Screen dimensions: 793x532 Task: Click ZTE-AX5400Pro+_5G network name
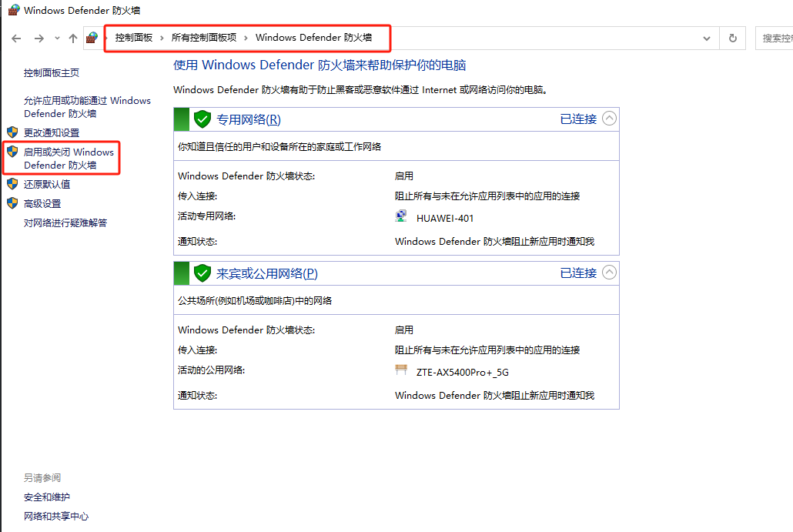[x=462, y=372]
